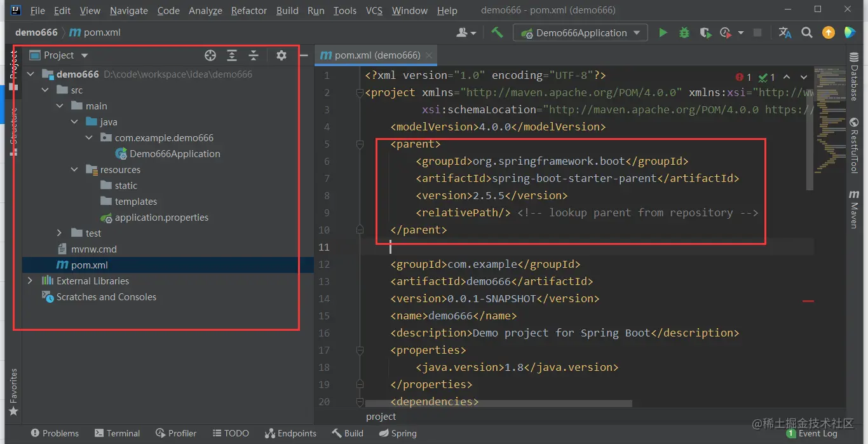
Task: Expand the test folder node
Action: [60, 233]
